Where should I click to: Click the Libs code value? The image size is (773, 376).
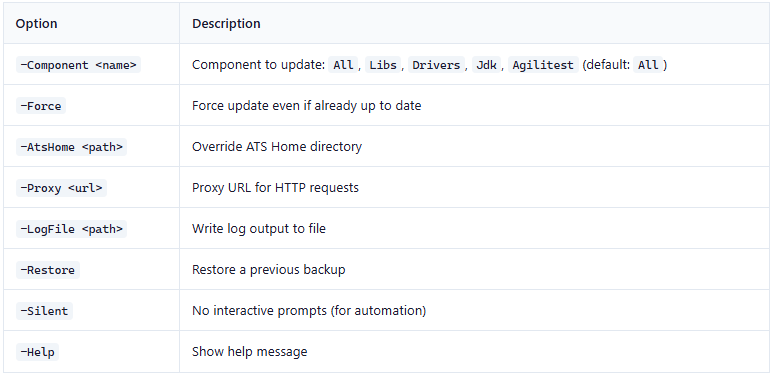(383, 65)
